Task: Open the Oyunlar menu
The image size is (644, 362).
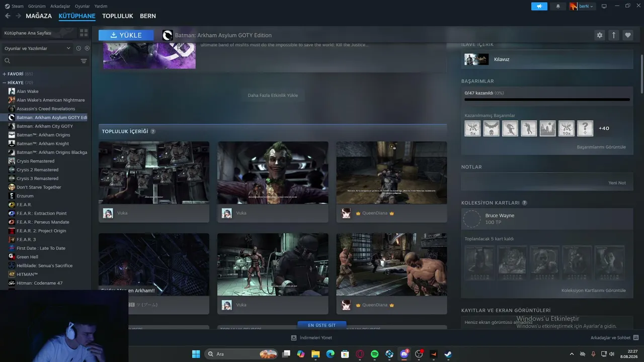Action: [x=82, y=6]
